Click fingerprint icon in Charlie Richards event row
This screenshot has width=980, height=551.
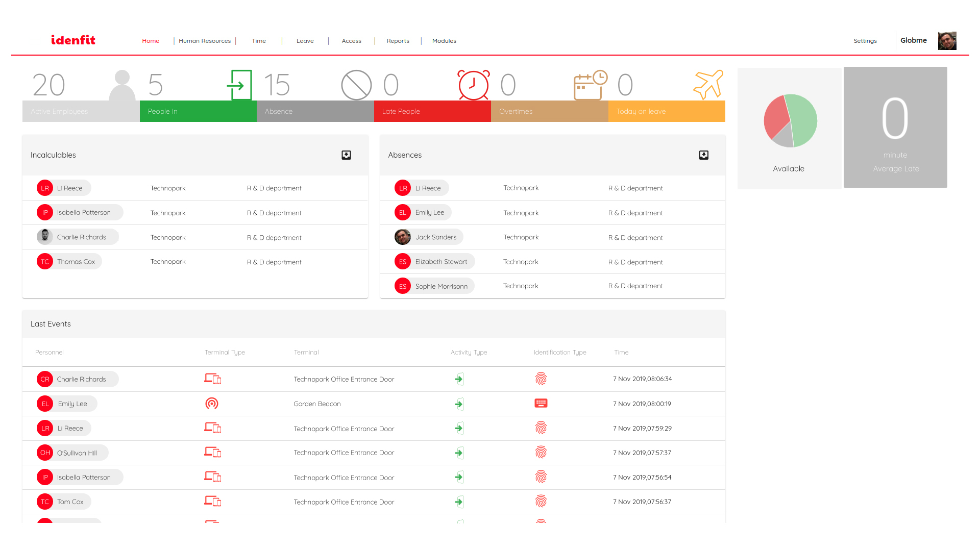(541, 379)
